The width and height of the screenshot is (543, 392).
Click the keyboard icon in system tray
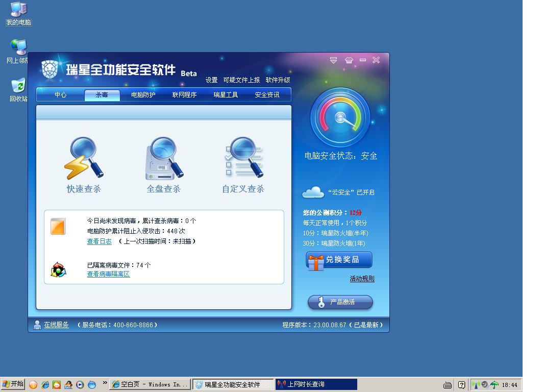point(448,385)
